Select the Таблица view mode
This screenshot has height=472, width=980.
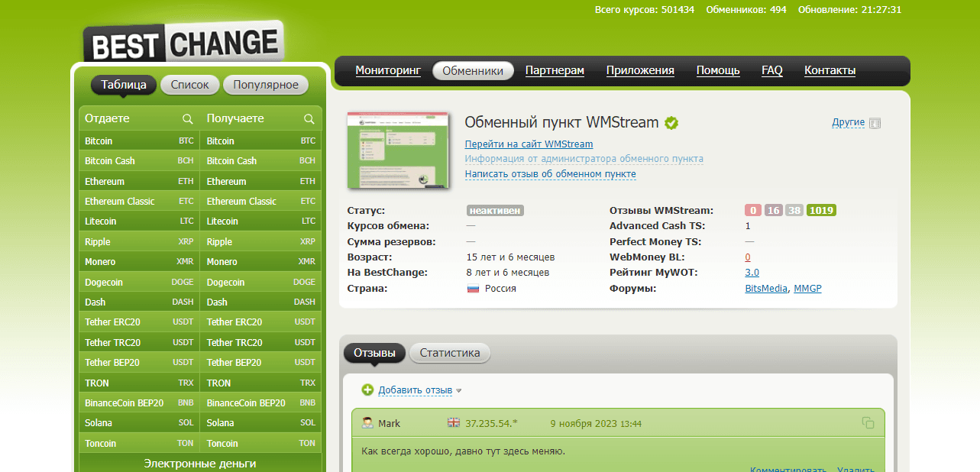[x=124, y=85]
